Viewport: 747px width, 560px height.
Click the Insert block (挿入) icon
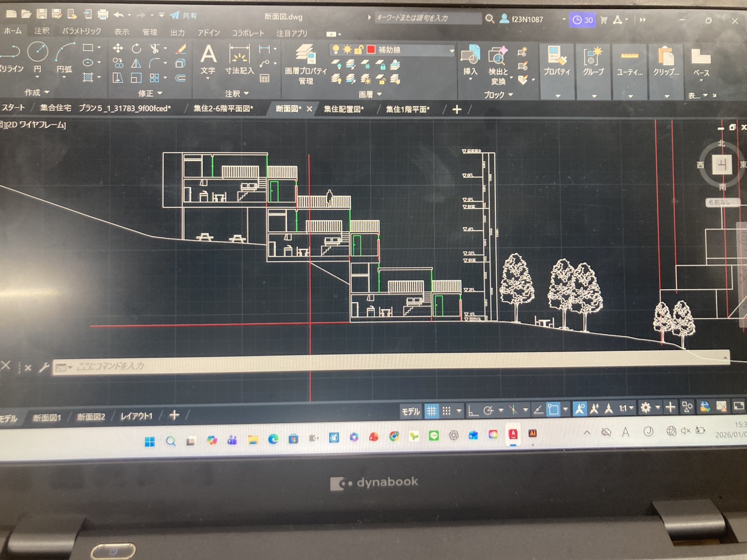click(470, 61)
